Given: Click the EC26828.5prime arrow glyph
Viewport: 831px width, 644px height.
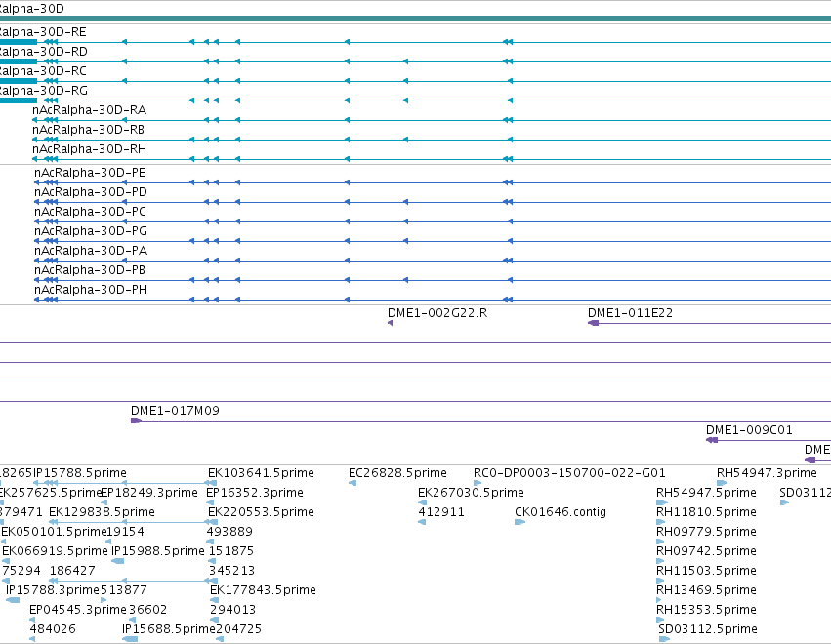Looking at the screenshot, I should (353, 483).
